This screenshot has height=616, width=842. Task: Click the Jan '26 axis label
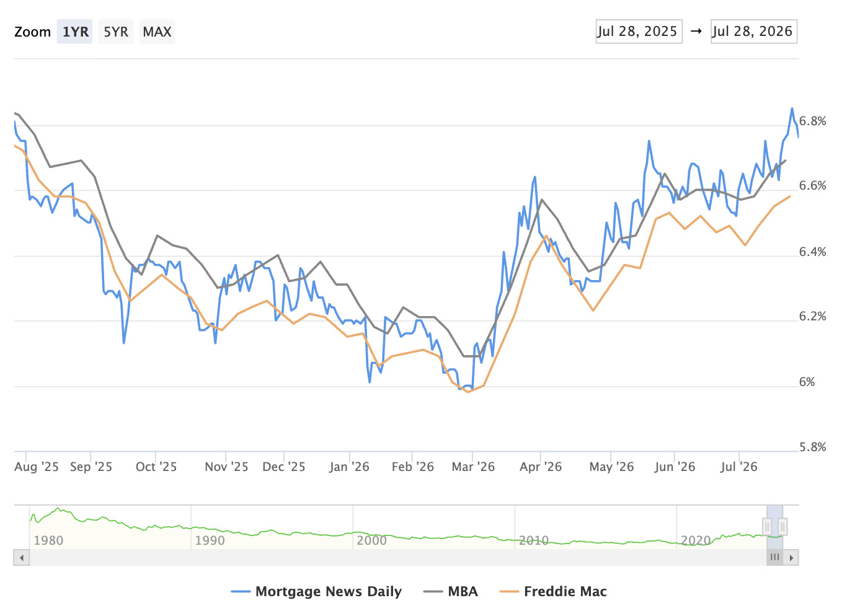(349, 467)
